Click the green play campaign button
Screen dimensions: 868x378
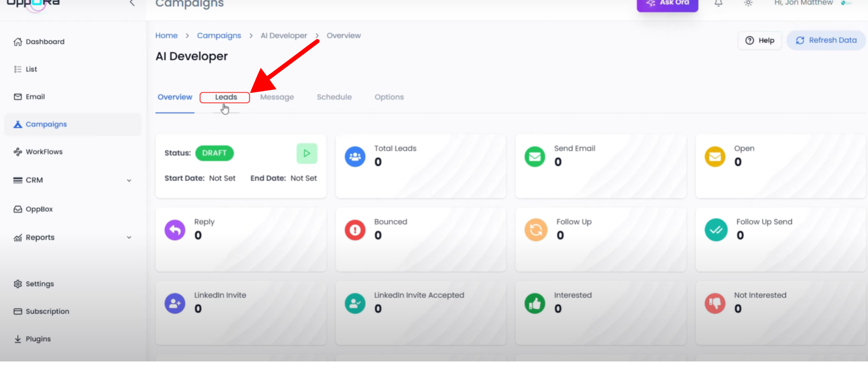click(307, 153)
